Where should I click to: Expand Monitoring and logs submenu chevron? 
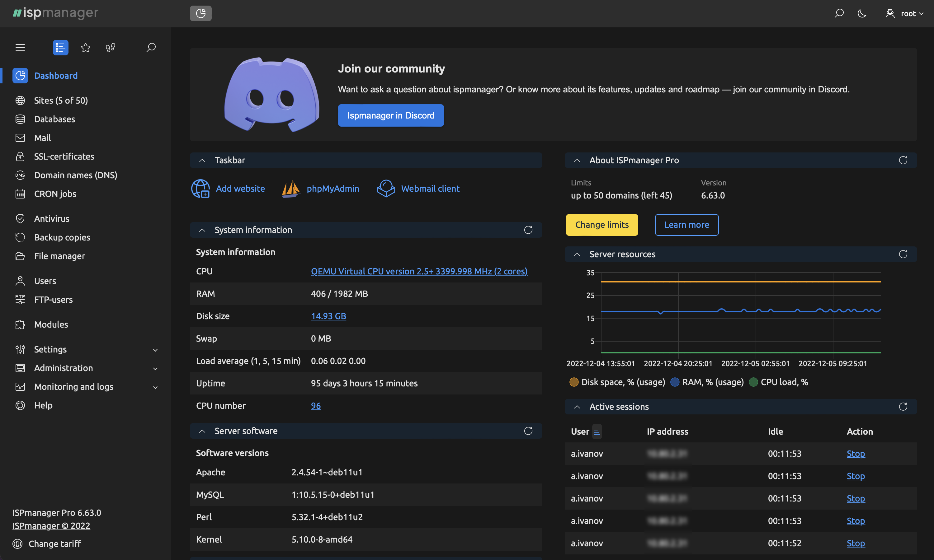pyautogui.click(x=155, y=387)
